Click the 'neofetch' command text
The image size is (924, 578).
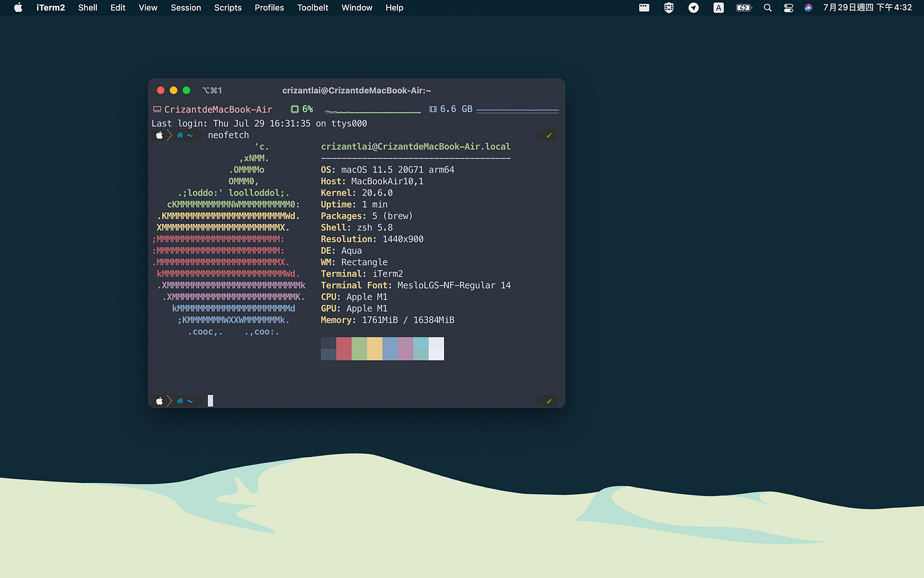(x=228, y=135)
